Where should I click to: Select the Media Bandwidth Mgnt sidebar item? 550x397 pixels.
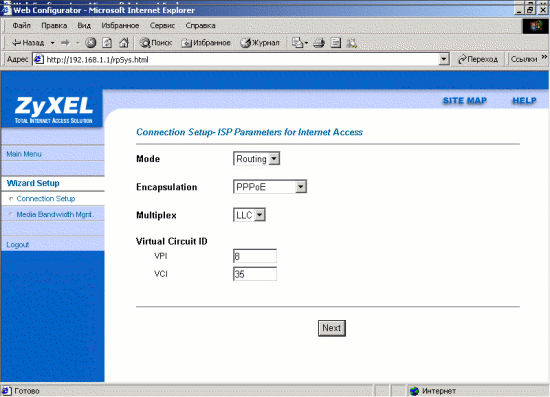tap(54, 214)
